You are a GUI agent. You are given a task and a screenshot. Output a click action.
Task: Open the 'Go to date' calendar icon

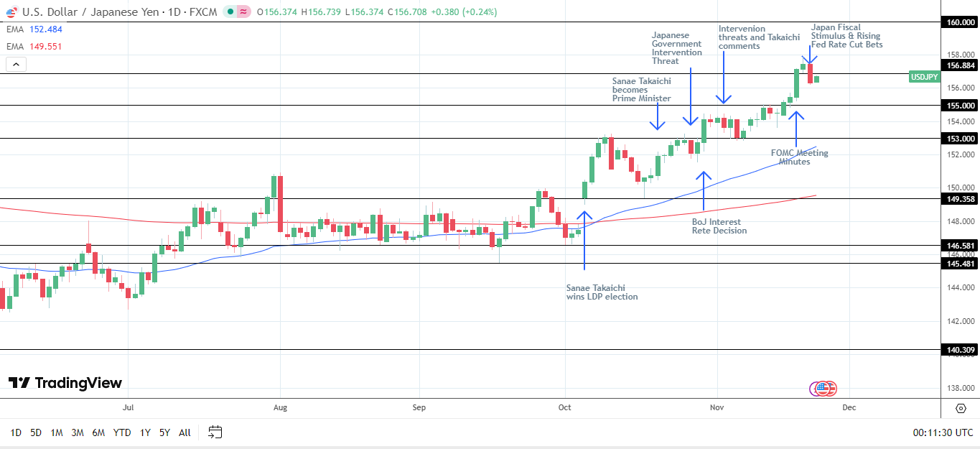tap(214, 432)
